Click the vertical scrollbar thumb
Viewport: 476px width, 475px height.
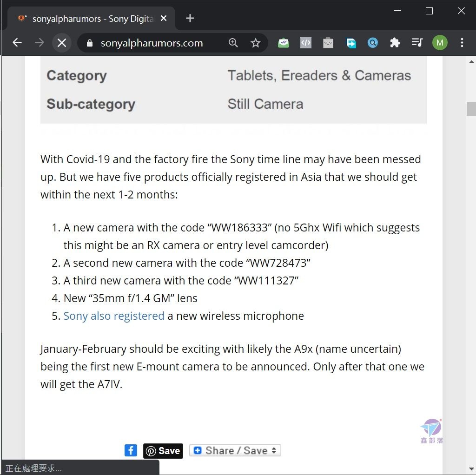click(471, 109)
